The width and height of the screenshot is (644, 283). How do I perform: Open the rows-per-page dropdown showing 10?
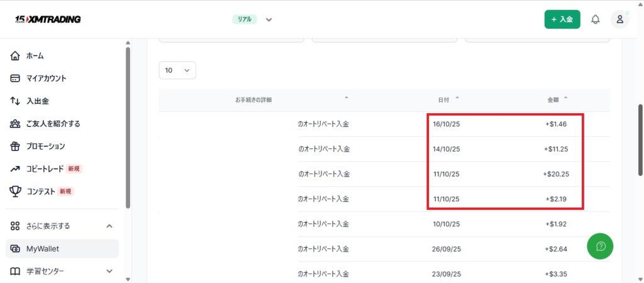[x=177, y=70]
